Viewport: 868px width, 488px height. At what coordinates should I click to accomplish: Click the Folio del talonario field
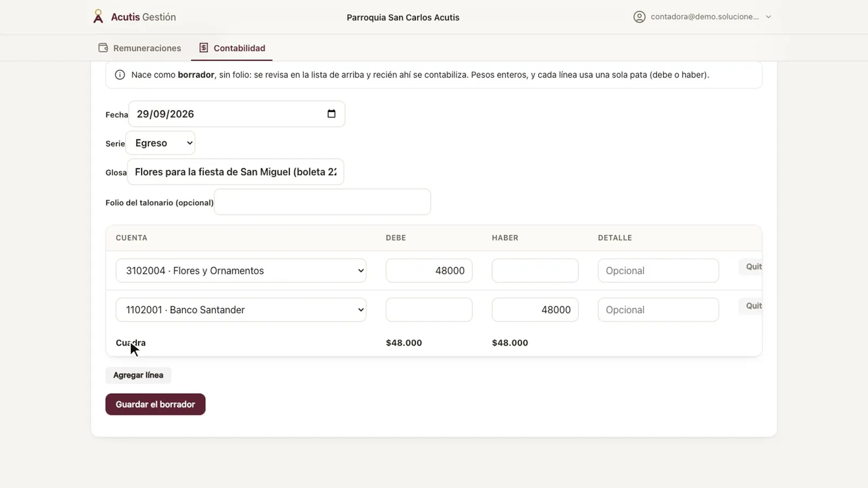coord(322,202)
